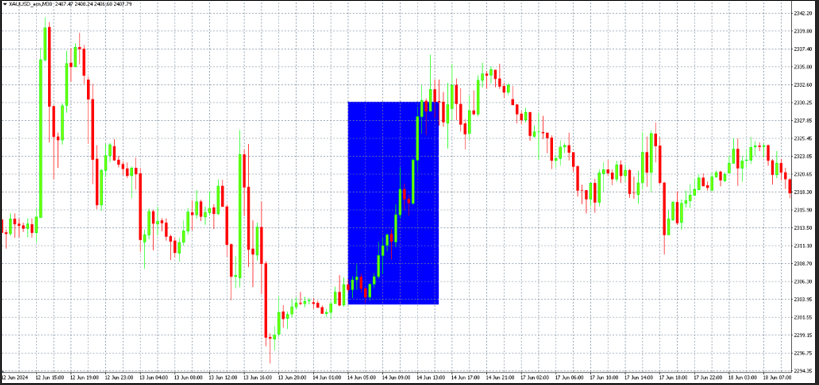Click the 17 Jun 22:00 time axis label
The width and height of the screenshot is (819, 385).
click(707, 377)
